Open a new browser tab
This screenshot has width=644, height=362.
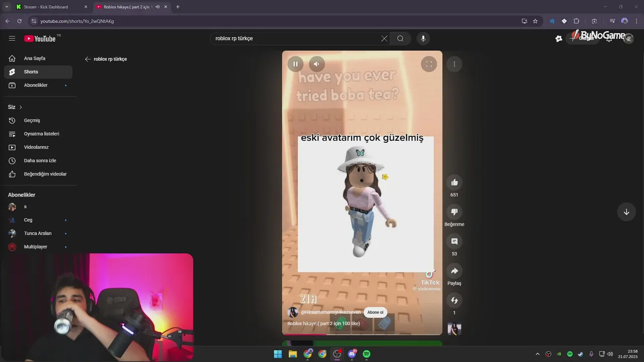pos(178,7)
